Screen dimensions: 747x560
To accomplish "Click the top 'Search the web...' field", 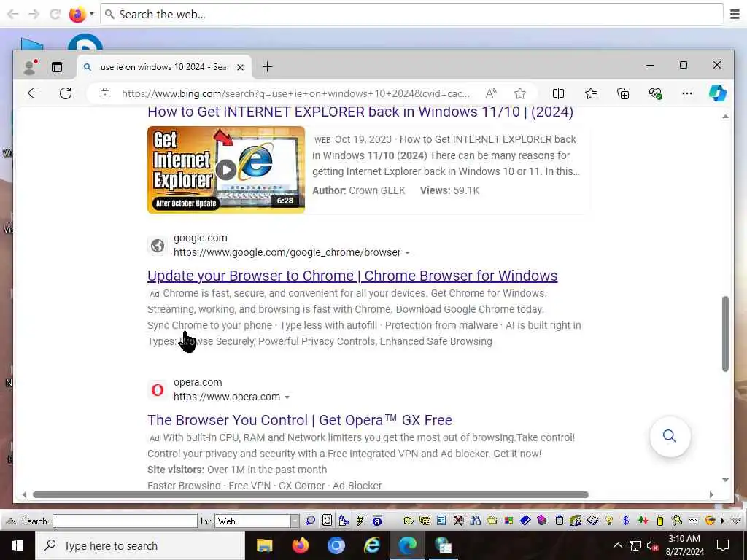I will [412, 15].
